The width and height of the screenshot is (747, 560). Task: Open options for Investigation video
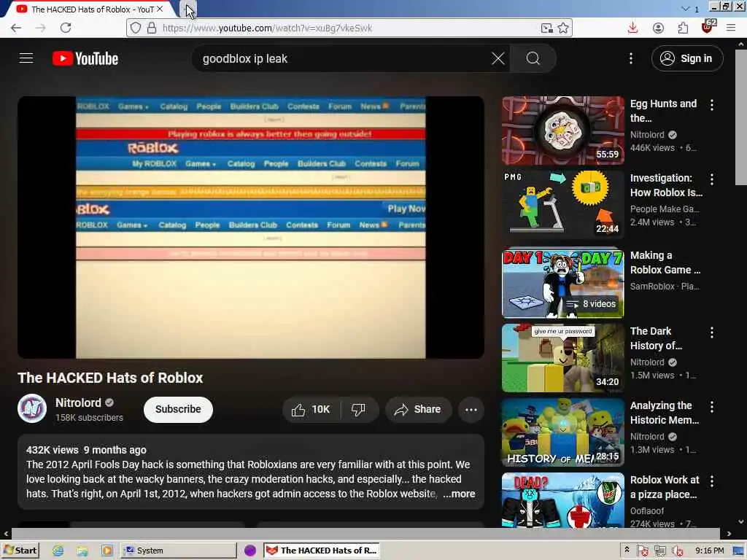click(x=712, y=179)
